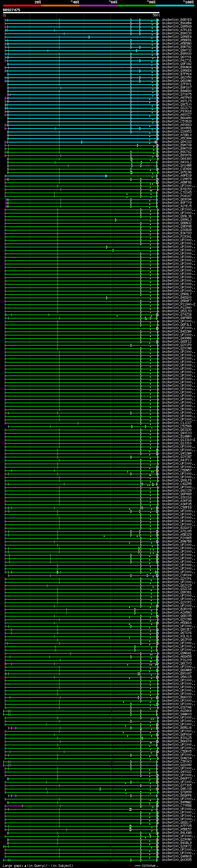Select the UniRef100_B1ANR0 label
Image resolution: width=197 pixels, height=868 pixels.
(177, 436)
